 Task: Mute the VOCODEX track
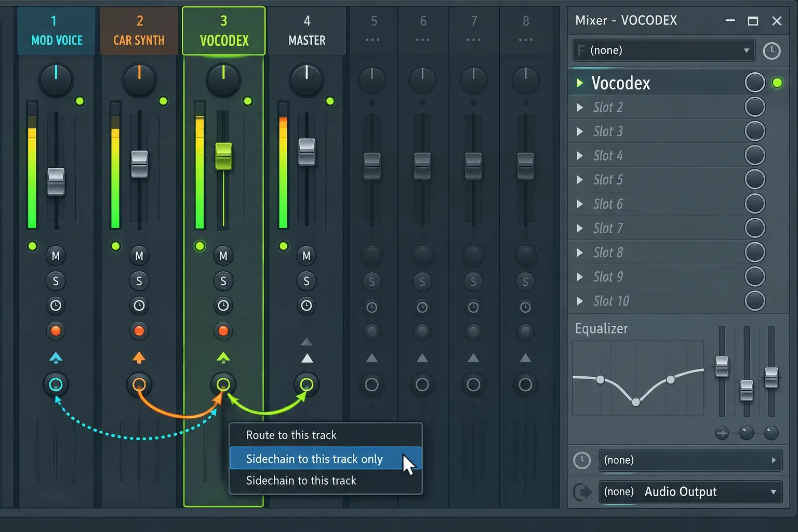[223, 256]
